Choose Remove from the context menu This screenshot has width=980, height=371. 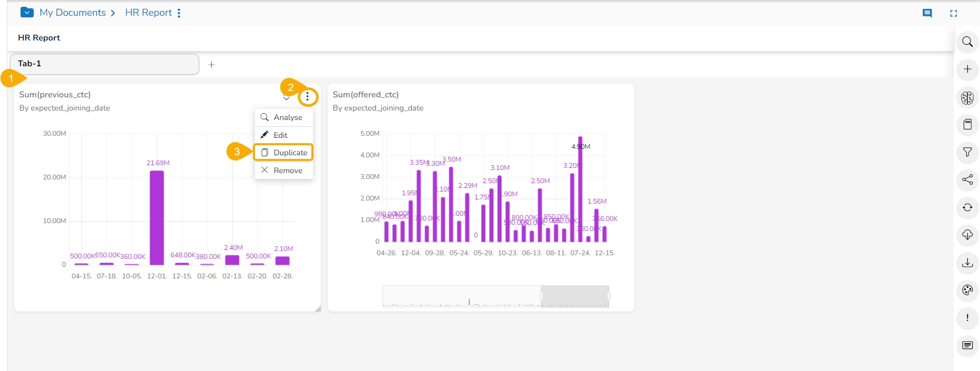click(x=284, y=171)
